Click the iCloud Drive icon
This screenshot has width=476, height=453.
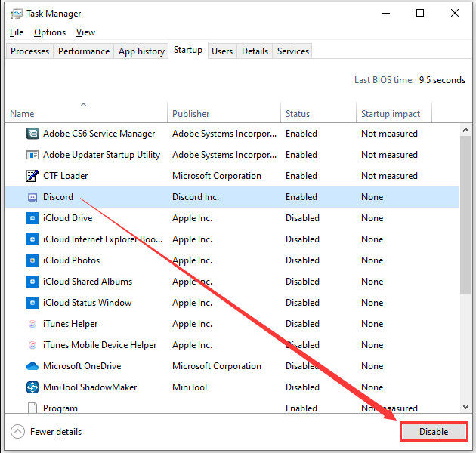[32, 218]
